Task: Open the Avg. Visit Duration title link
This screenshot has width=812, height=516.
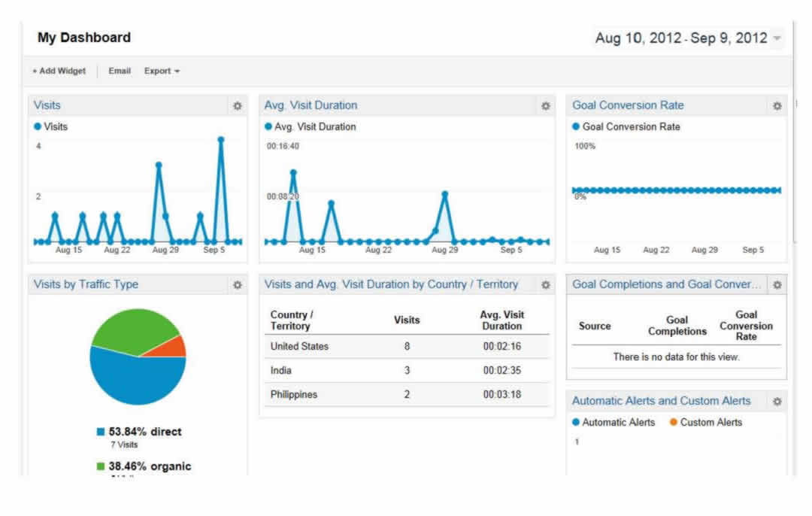Action: [311, 105]
